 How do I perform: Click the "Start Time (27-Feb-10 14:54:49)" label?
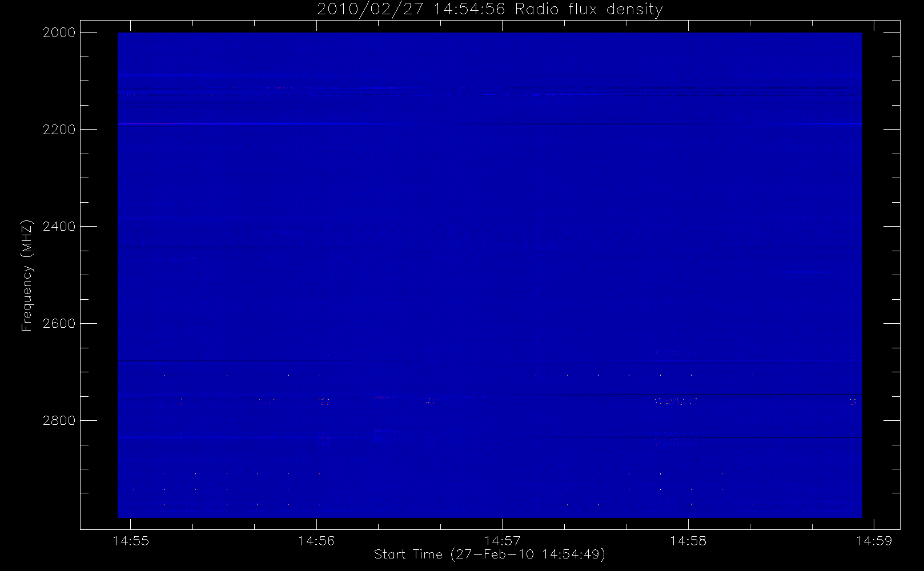tap(489, 554)
